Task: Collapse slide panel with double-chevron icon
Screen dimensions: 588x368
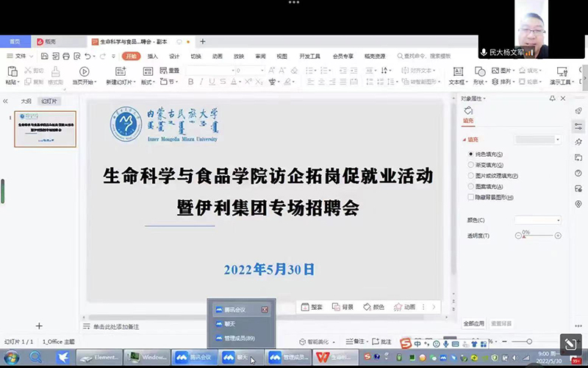Action: (5, 101)
